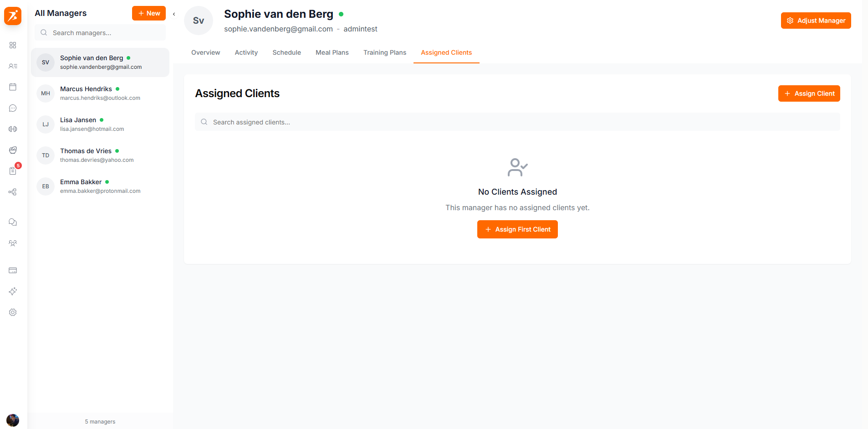
Task: Collapse the managers panel with the chevron
Action: [x=174, y=14]
